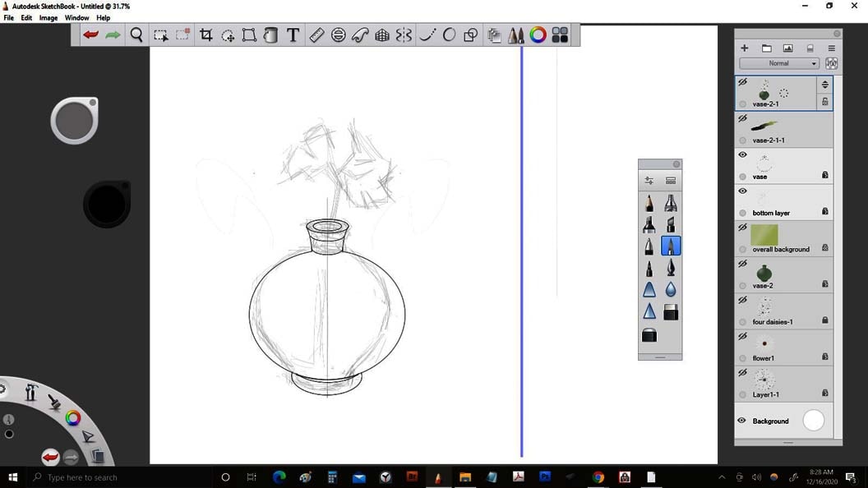868x488 pixels.
Task: Show the four daisies-1 layer
Action: coord(743,301)
